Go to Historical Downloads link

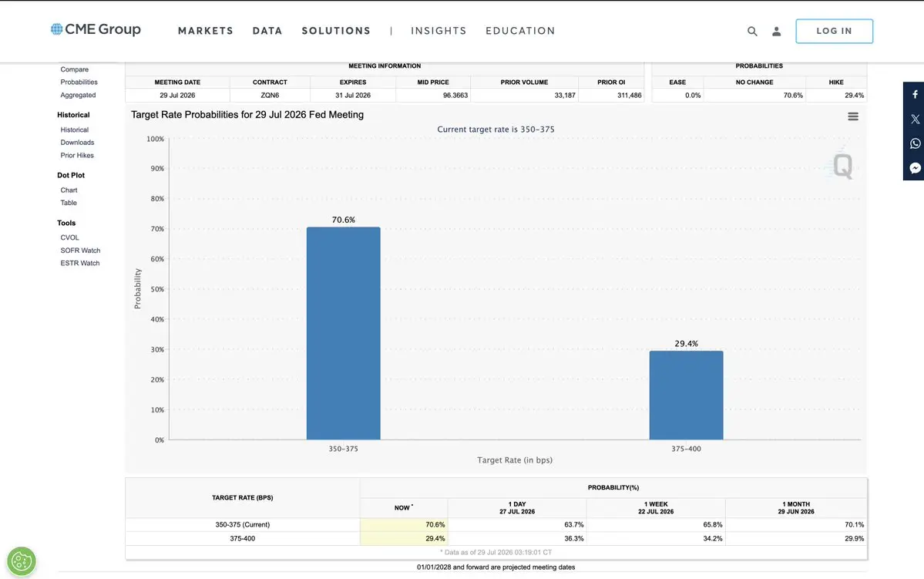[77, 143]
